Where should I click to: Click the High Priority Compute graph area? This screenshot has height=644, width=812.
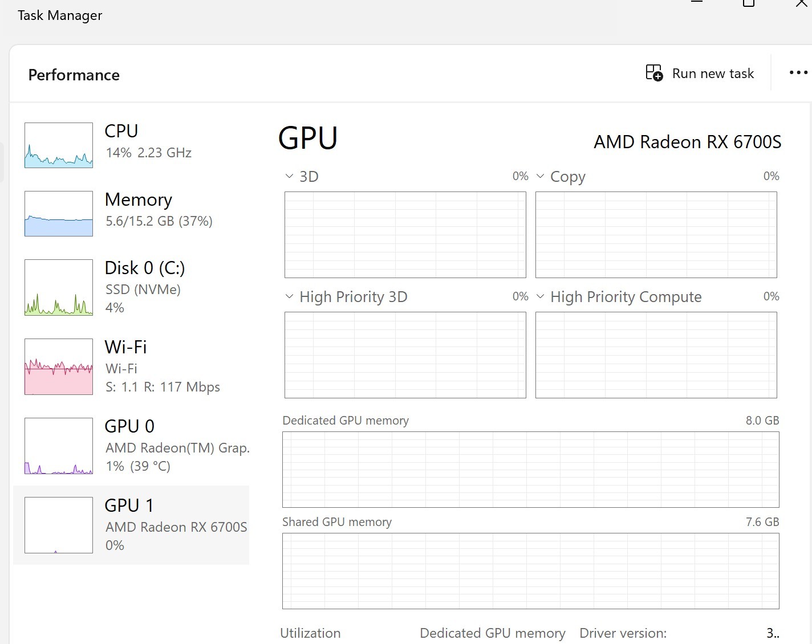pos(656,355)
